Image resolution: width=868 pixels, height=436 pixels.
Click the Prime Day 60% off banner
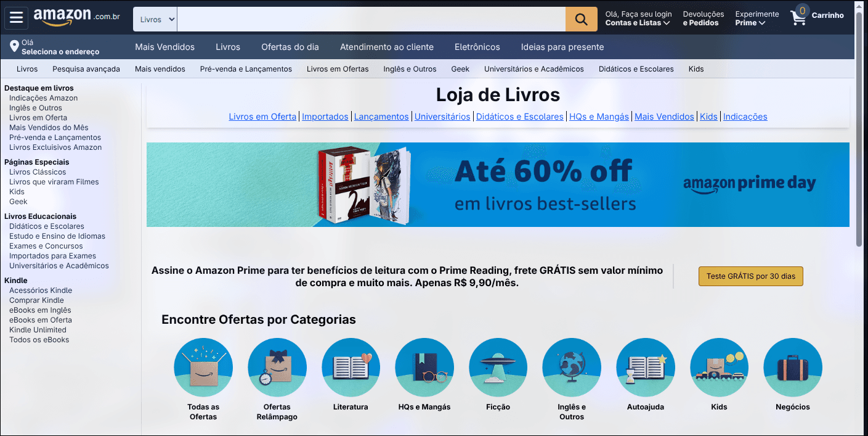[x=498, y=185]
